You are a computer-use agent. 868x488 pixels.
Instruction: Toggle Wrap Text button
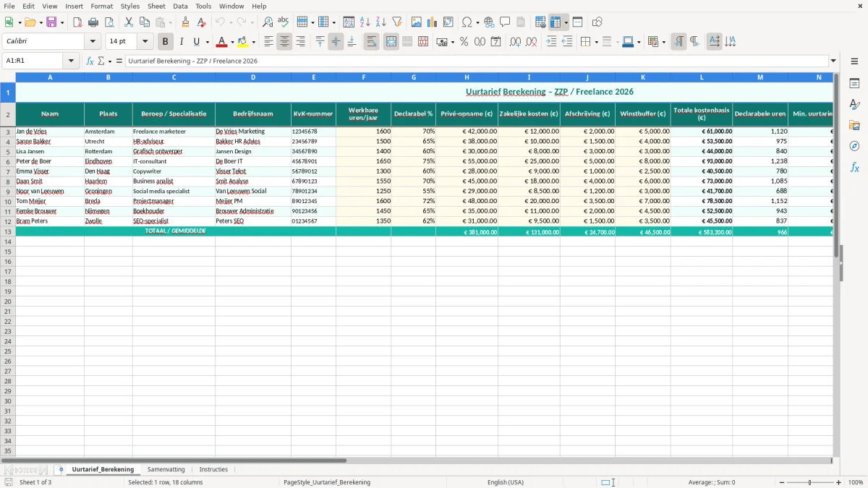[372, 42]
